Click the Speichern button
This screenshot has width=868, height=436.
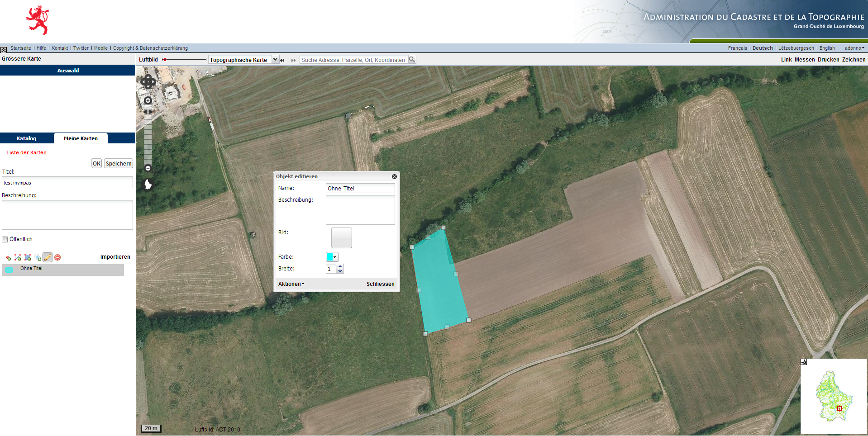pyautogui.click(x=119, y=164)
